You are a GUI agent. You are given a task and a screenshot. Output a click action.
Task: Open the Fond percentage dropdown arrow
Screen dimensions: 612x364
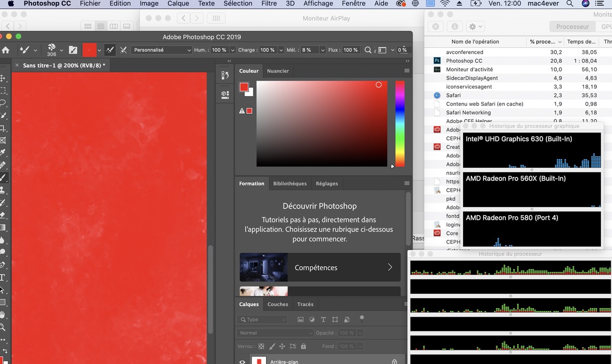pyautogui.click(x=360, y=346)
